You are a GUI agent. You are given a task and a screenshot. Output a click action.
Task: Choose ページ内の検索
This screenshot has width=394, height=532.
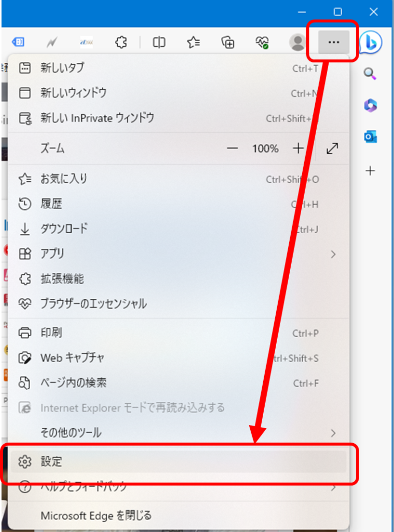pos(179,383)
